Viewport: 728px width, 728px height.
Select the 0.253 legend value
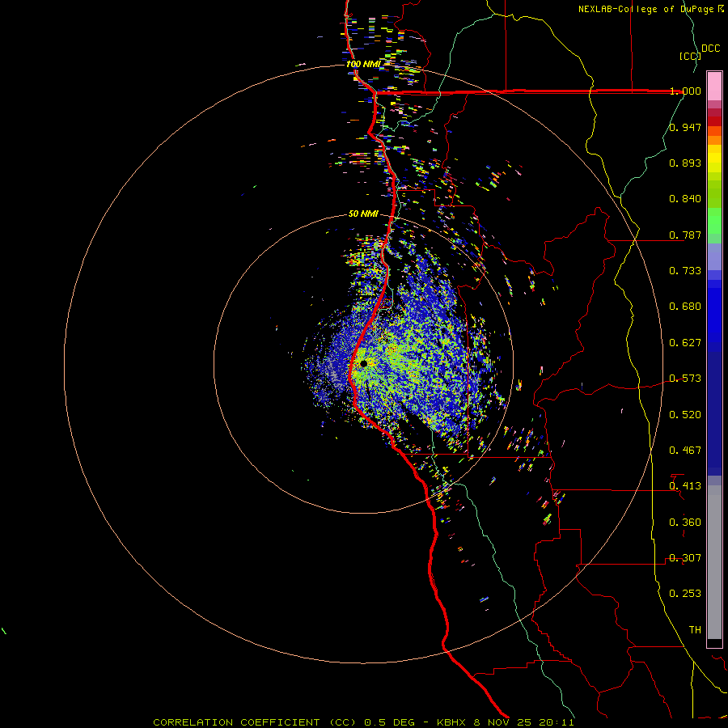coord(685,594)
